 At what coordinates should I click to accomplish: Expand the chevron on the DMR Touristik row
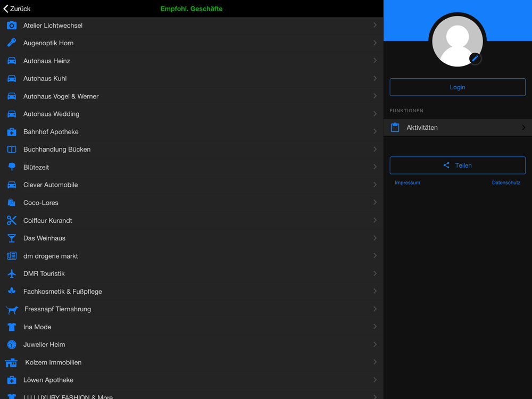(375, 273)
